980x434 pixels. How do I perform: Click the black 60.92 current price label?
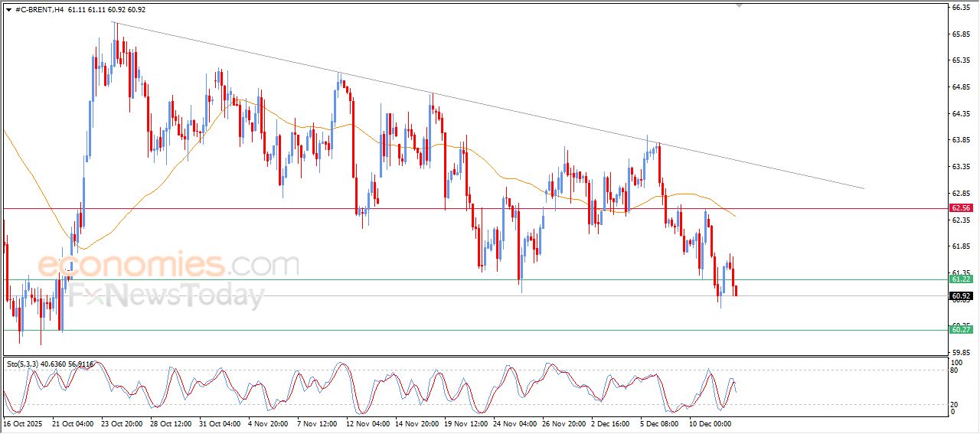(x=961, y=296)
